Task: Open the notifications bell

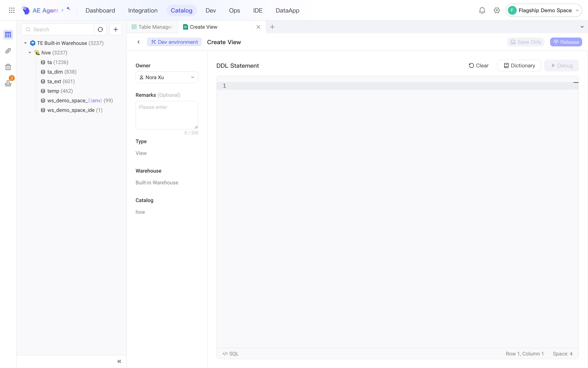Action: tap(482, 10)
